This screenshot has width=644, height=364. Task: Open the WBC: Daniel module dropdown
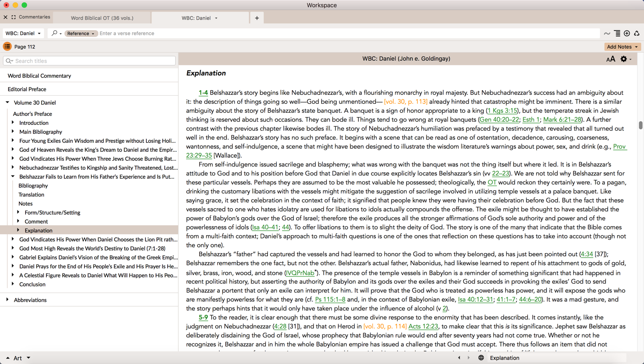(x=23, y=33)
